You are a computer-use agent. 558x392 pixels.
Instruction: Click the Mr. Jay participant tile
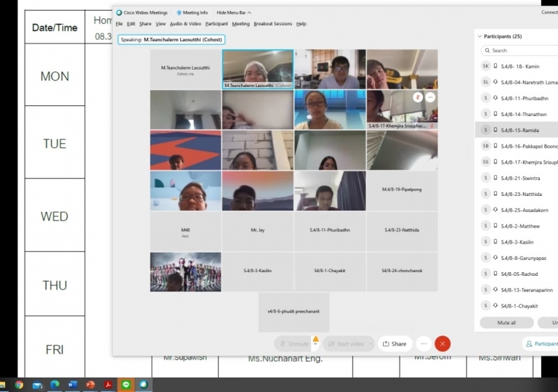258,232
